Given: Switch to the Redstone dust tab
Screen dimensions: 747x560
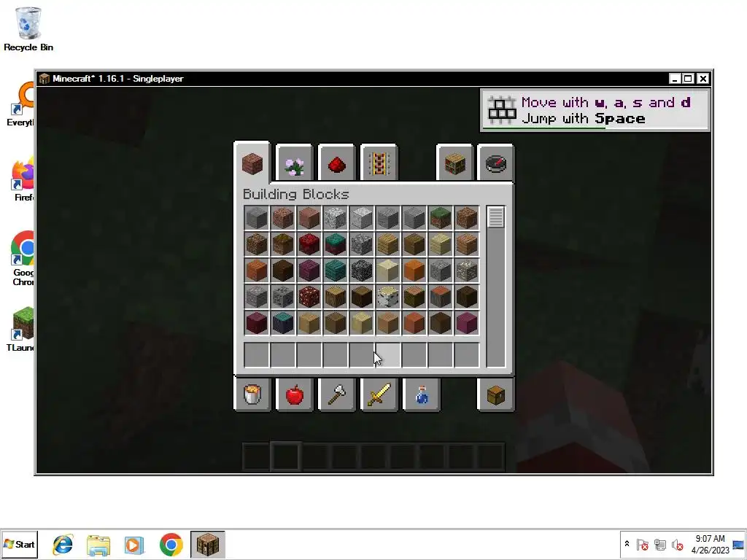Looking at the screenshot, I should click(336, 165).
